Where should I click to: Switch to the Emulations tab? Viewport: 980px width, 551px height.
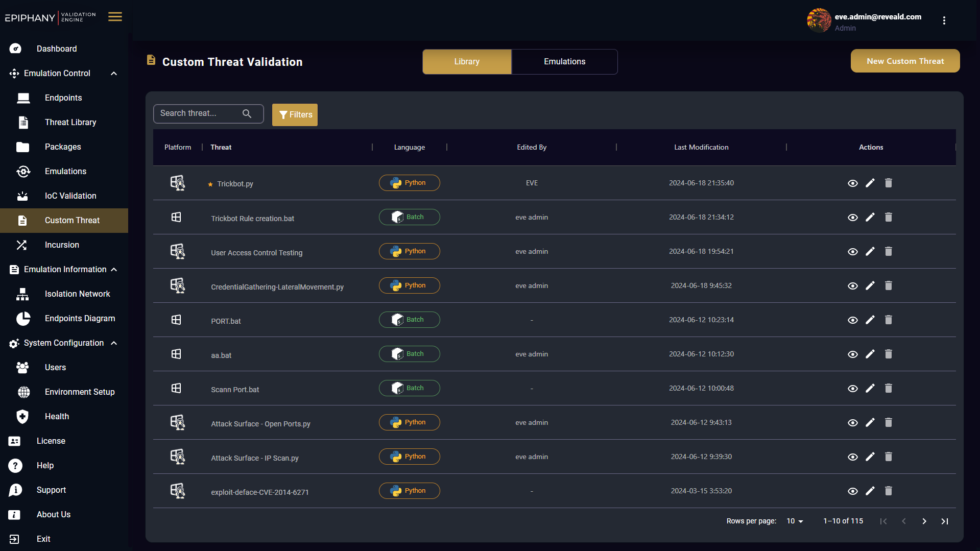click(564, 62)
